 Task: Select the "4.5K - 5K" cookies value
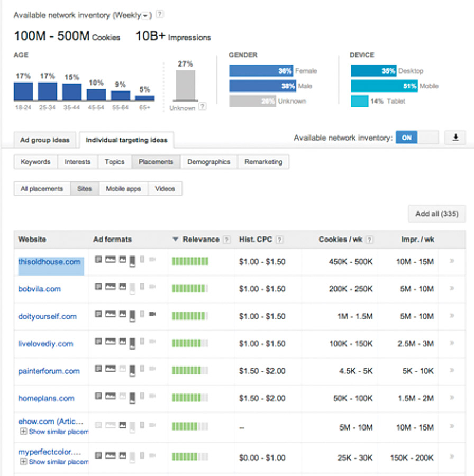[356, 371]
